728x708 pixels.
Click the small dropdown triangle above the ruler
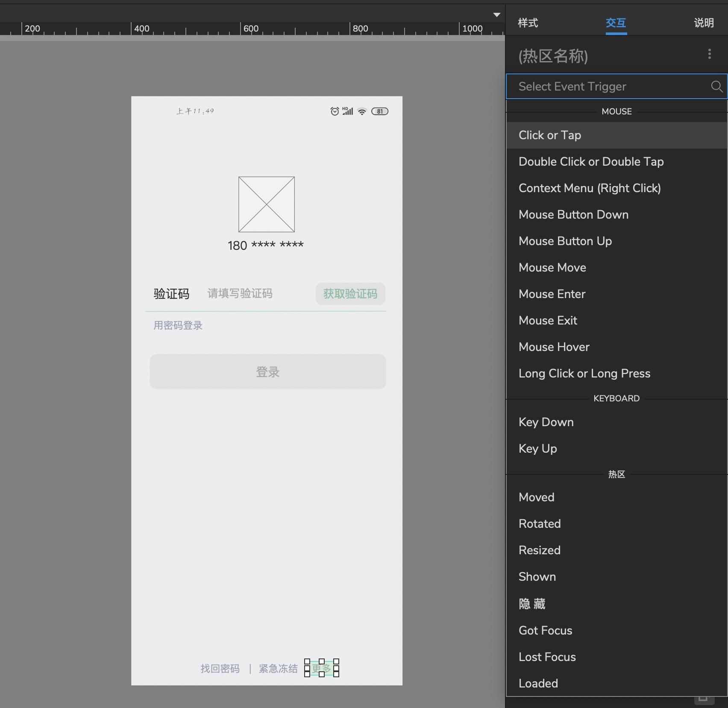(496, 15)
